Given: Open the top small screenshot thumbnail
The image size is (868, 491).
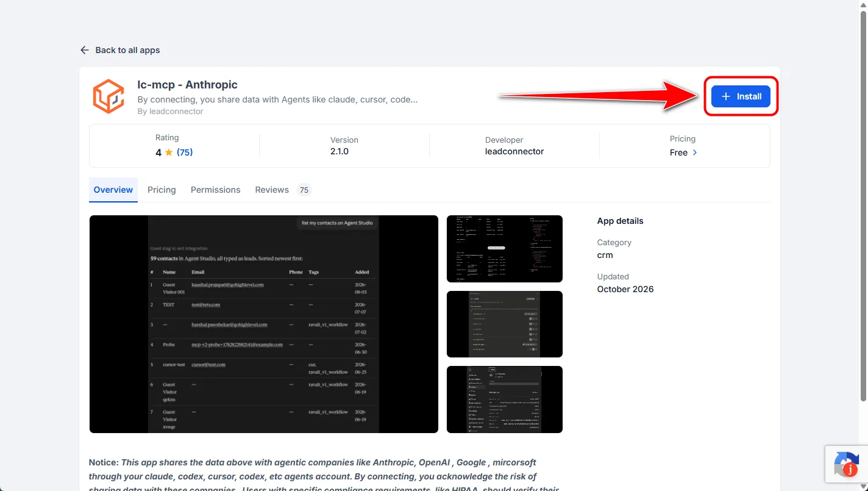Looking at the screenshot, I should (505, 249).
